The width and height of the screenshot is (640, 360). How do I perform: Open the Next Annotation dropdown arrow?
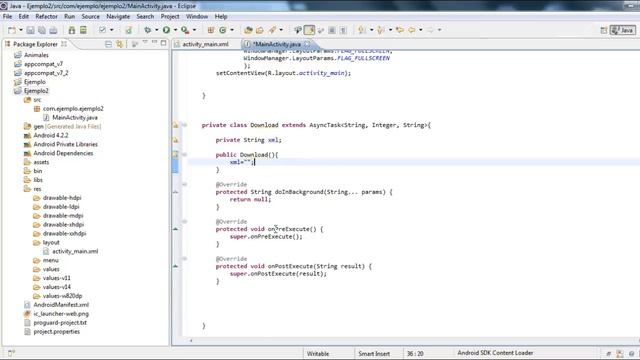tap(371, 30)
